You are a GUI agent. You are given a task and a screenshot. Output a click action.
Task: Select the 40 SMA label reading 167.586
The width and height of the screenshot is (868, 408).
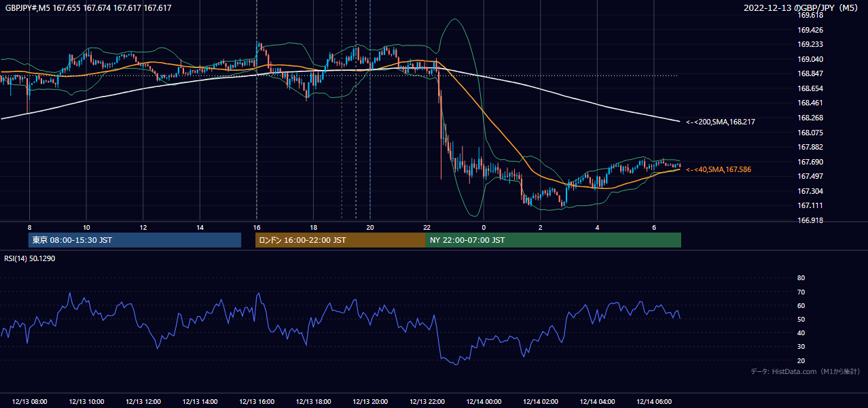(718, 169)
